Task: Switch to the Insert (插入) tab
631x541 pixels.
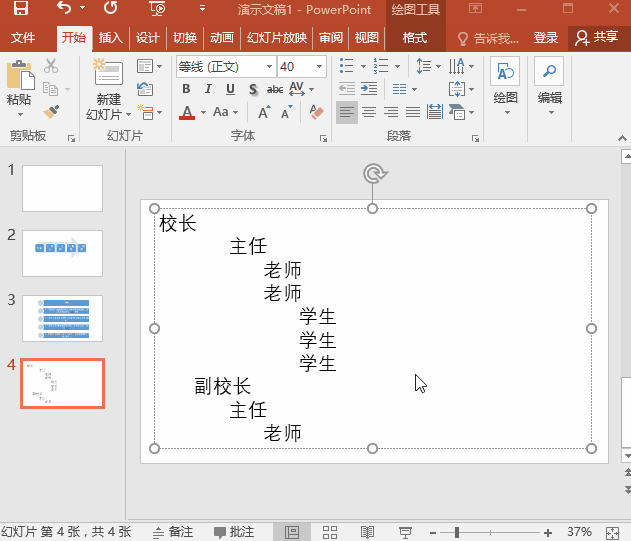Action: click(x=110, y=38)
